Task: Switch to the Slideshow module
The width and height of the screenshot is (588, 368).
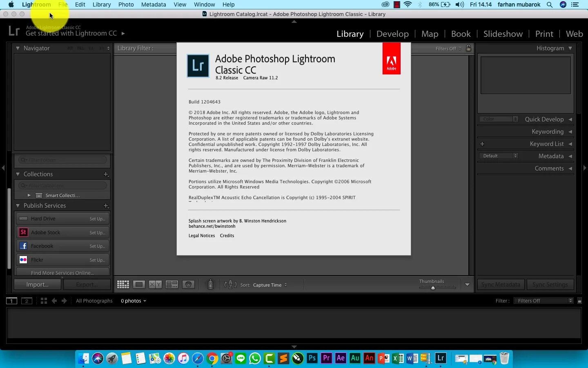Action: (503, 34)
